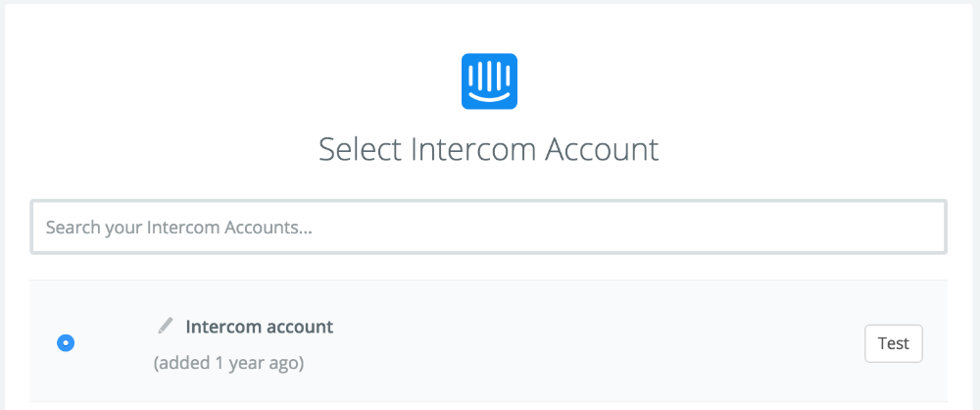Click the blue app icon above the heading

489,81
